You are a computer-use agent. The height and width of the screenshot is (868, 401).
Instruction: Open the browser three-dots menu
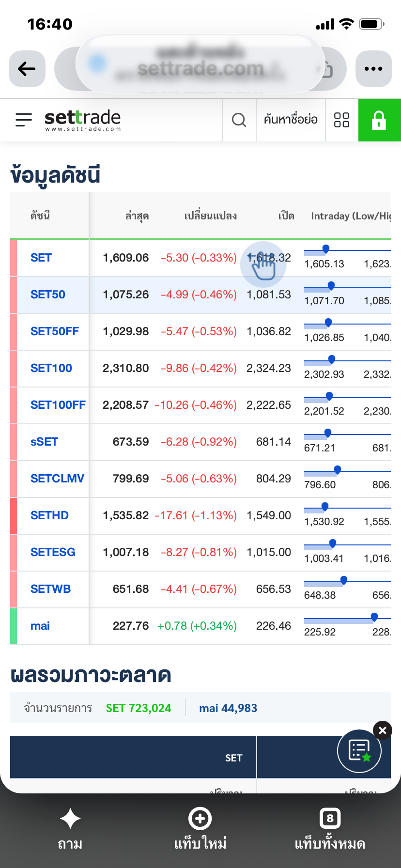click(x=373, y=69)
